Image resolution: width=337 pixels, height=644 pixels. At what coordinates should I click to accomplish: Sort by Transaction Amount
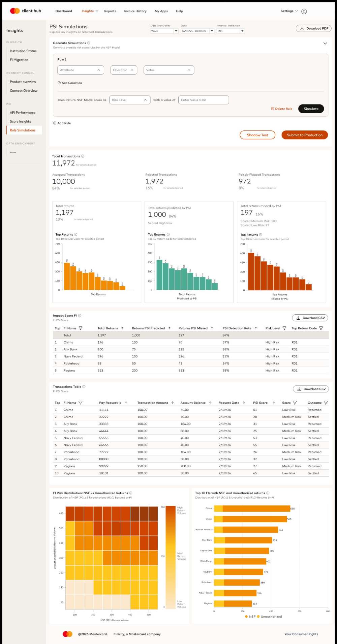172,403
